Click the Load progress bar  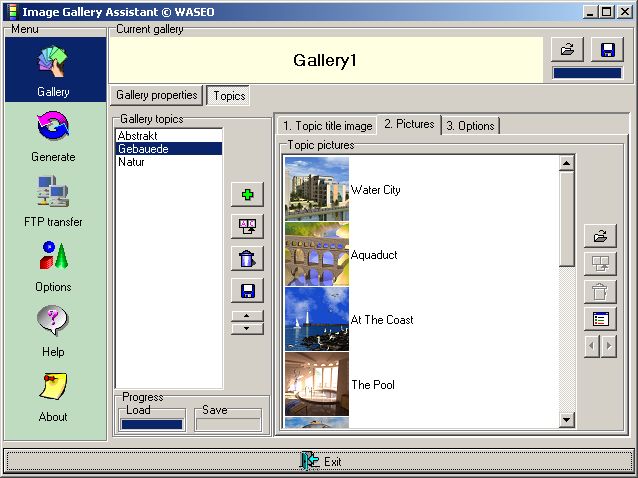click(152, 424)
